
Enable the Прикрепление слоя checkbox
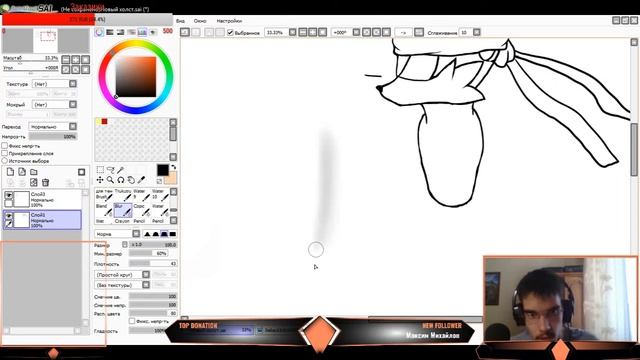point(5,153)
